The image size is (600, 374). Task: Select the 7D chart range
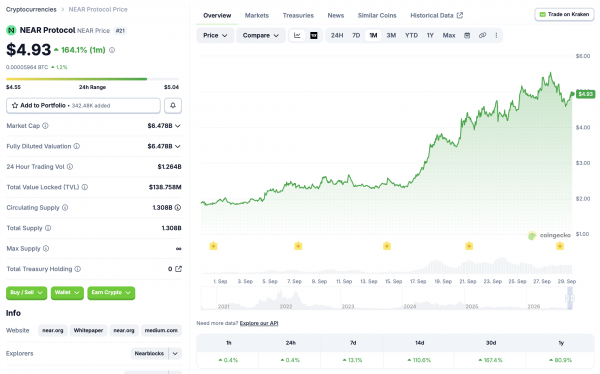click(356, 35)
